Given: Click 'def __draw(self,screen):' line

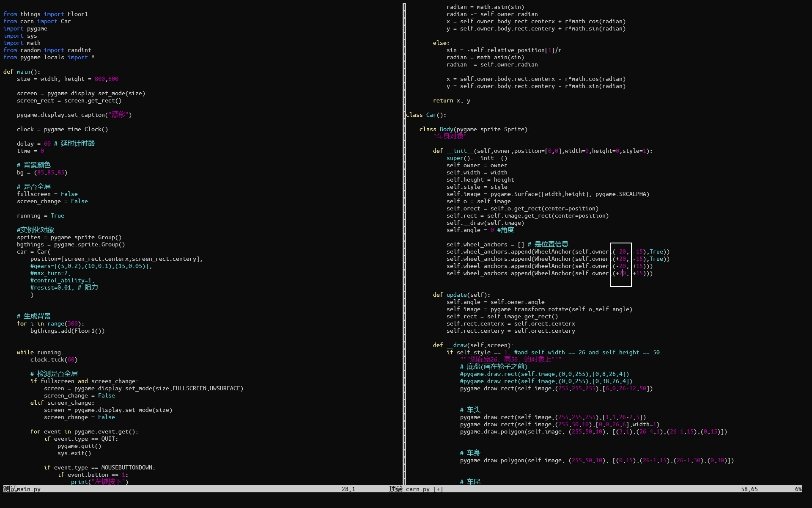Looking at the screenshot, I should coord(474,345).
